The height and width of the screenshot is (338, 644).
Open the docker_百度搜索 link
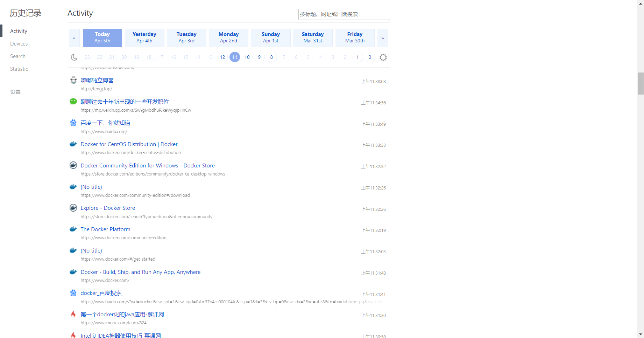click(101, 293)
